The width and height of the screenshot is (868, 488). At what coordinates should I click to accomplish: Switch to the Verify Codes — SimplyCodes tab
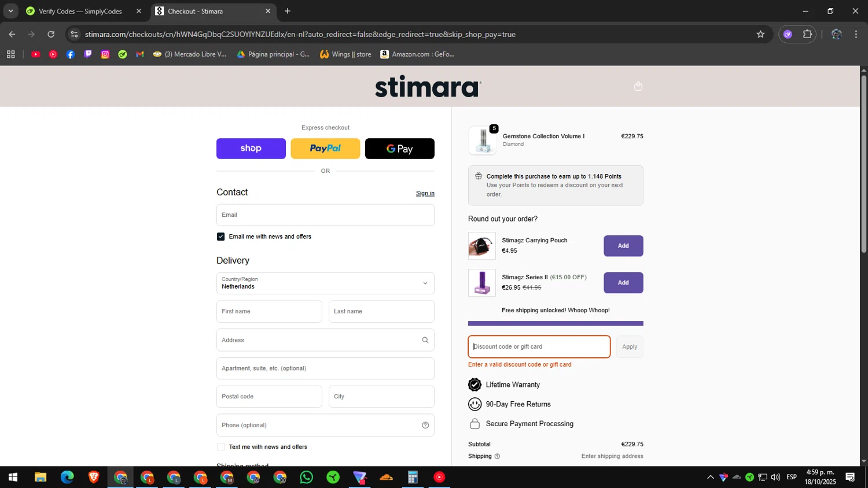[80, 11]
